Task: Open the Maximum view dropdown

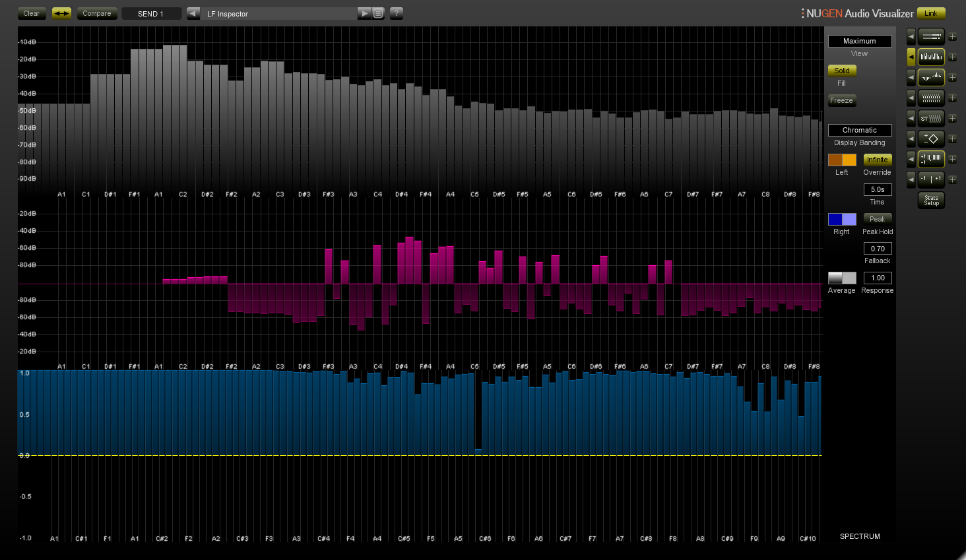Action: pyautogui.click(x=859, y=41)
